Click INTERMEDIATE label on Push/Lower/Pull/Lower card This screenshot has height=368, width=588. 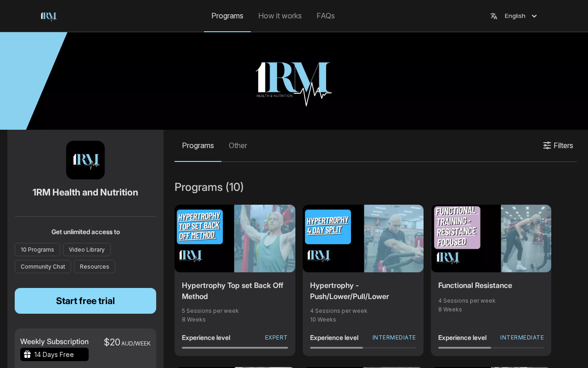coord(394,338)
